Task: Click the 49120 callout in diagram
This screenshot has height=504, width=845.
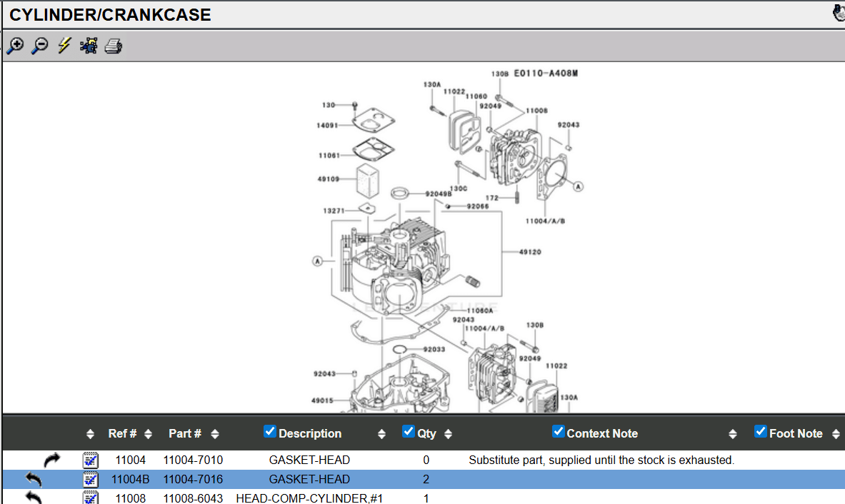Action: (529, 251)
